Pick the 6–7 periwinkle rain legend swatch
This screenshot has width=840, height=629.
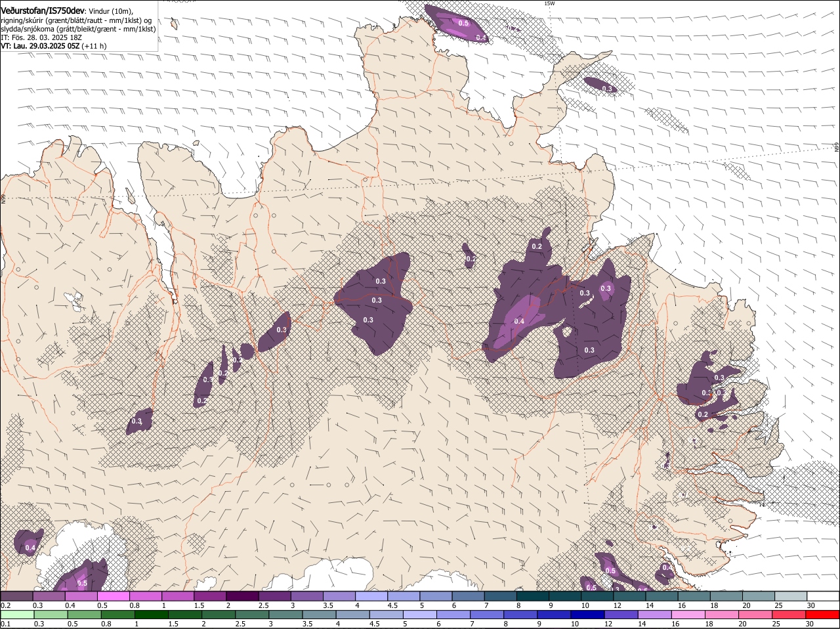click(453, 615)
